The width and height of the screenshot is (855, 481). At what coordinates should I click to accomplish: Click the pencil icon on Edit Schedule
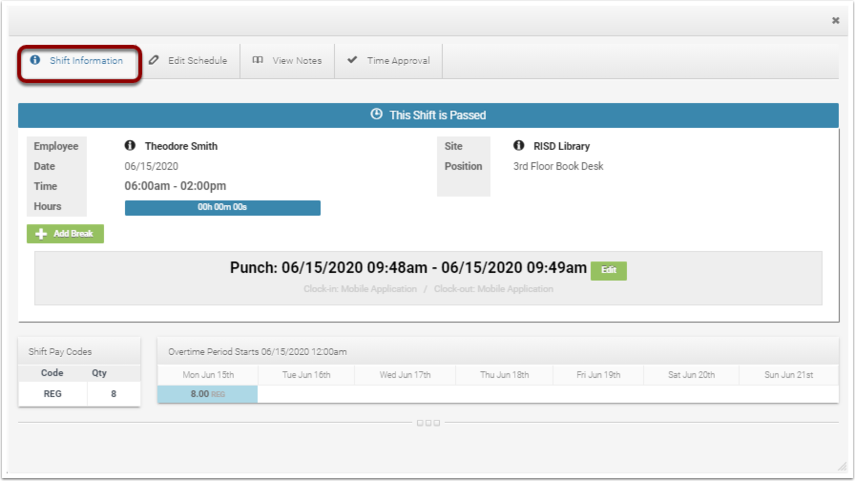point(154,60)
